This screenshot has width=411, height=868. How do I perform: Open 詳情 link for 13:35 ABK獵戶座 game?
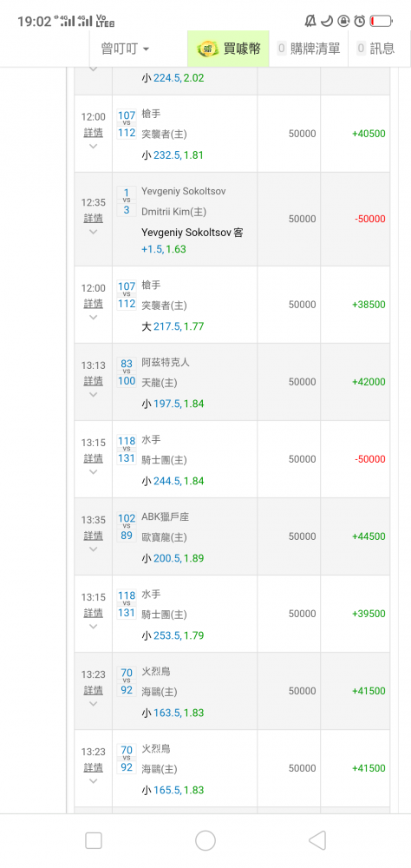pyautogui.click(x=93, y=536)
